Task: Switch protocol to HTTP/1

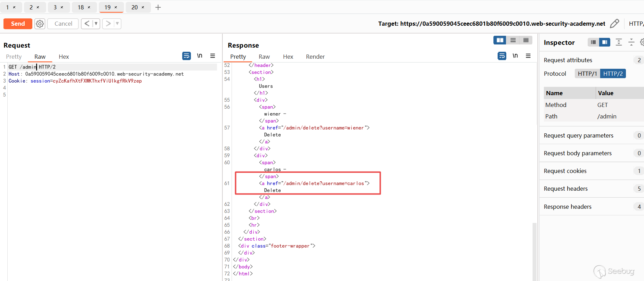Action: [587, 74]
